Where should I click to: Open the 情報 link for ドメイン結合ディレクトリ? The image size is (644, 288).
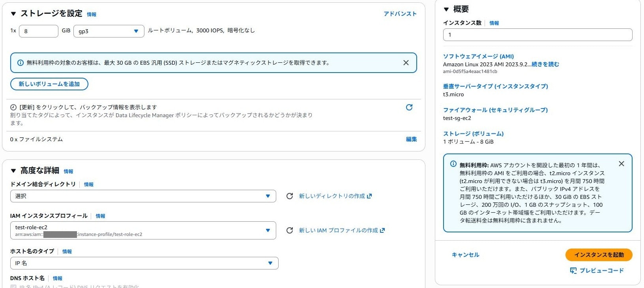(x=89, y=184)
